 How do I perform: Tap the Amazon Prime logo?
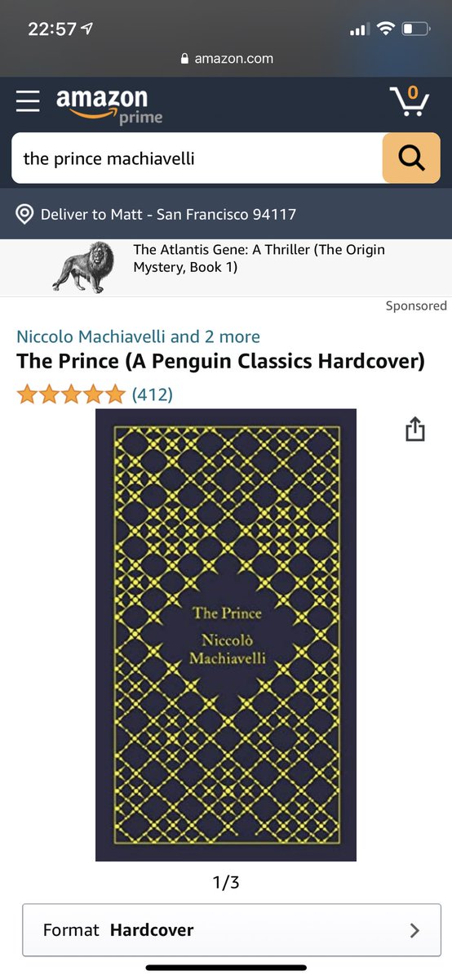click(x=109, y=106)
